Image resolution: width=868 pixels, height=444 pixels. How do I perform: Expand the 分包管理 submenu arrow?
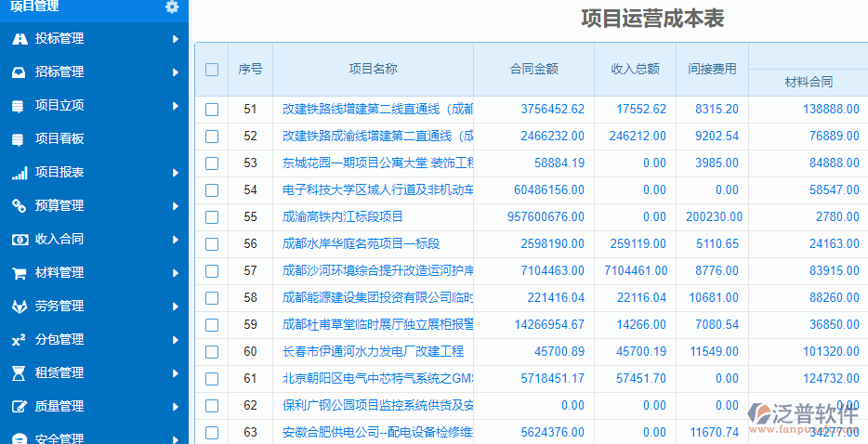point(175,340)
